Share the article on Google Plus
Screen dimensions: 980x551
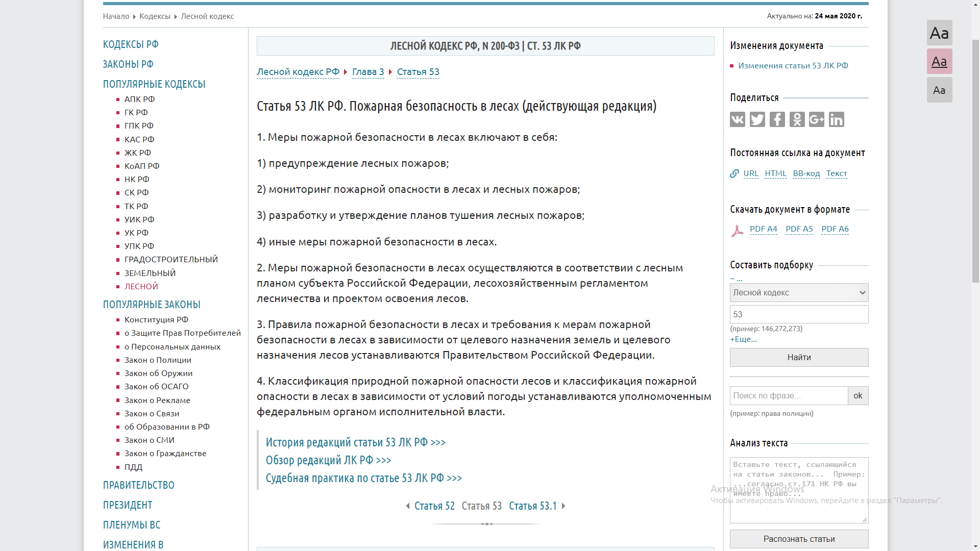[x=817, y=119]
